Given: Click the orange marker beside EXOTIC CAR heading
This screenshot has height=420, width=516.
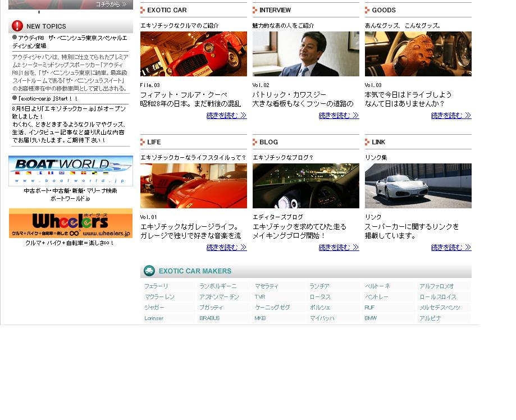Looking at the screenshot, I should 143,10.
